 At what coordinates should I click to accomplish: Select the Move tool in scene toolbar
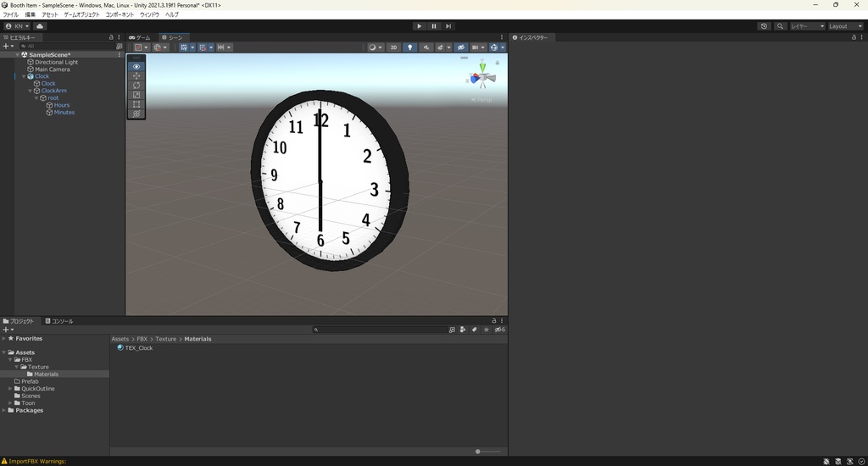point(136,75)
